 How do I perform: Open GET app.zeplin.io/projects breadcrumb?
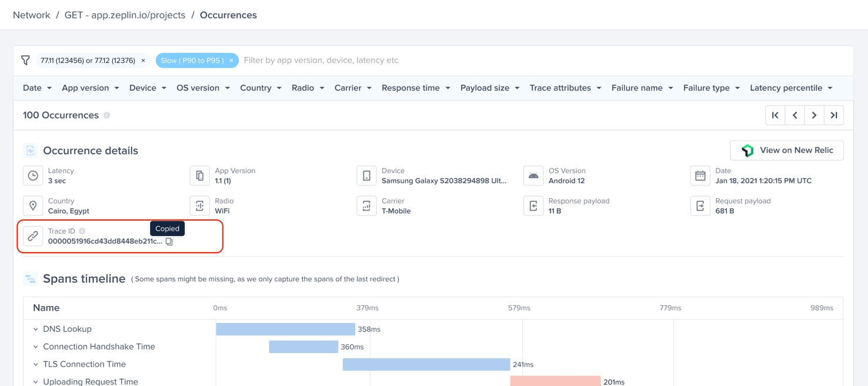coord(125,15)
